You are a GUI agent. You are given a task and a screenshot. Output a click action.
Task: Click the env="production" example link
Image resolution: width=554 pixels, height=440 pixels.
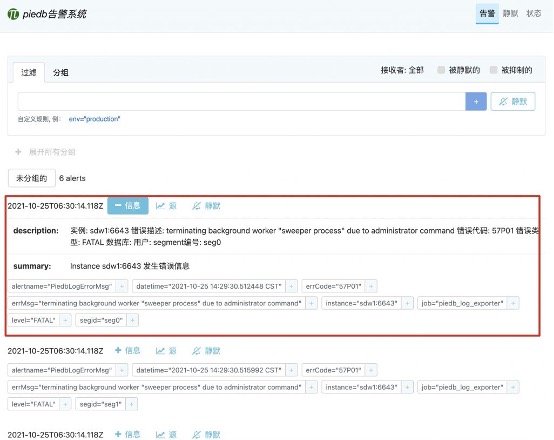click(94, 119)
